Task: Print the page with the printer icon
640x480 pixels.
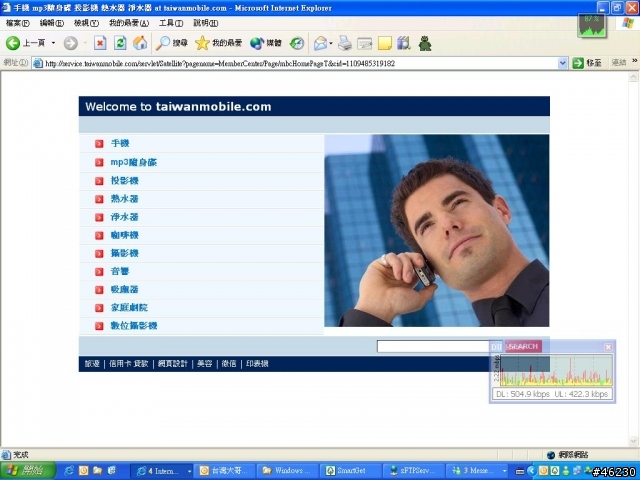Action: (345, 43)
